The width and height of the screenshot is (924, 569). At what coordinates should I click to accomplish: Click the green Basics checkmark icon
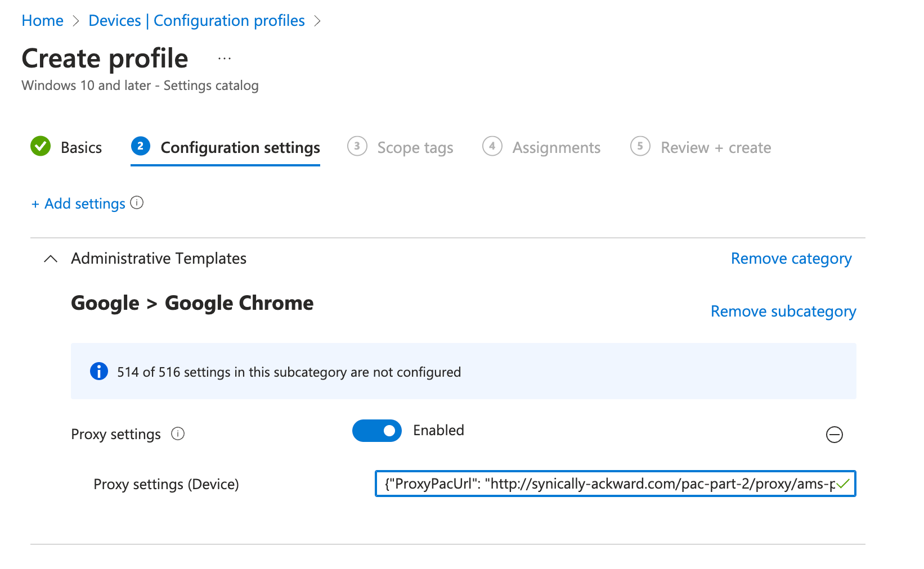[41, 146]
